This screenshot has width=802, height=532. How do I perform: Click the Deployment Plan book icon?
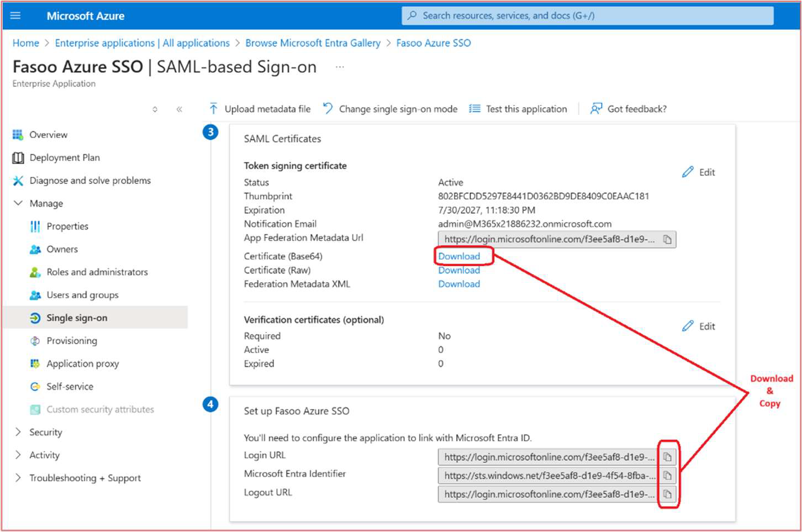point(18,157)
